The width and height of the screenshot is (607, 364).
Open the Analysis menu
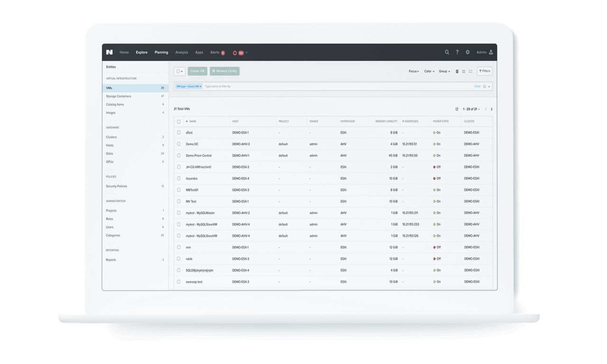[182, 53]
